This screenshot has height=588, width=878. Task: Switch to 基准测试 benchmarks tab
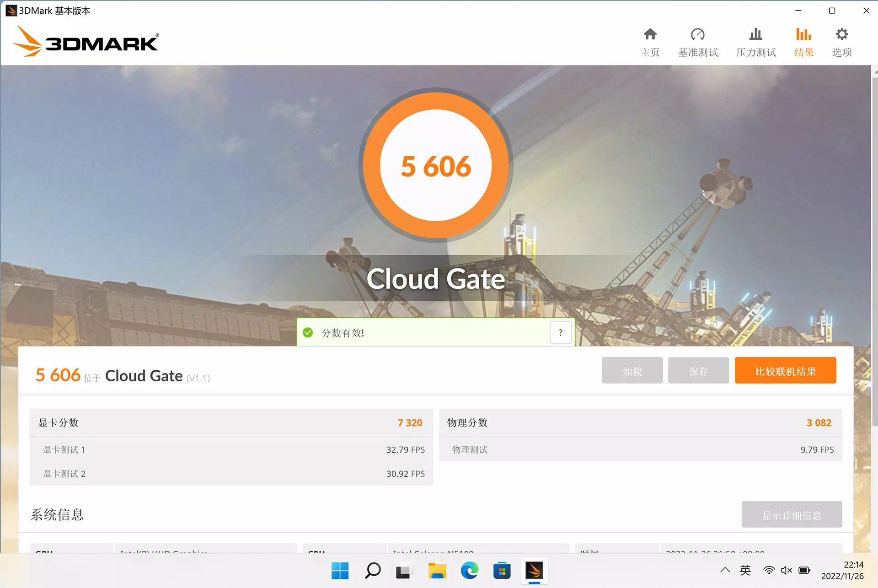(698, 43)
